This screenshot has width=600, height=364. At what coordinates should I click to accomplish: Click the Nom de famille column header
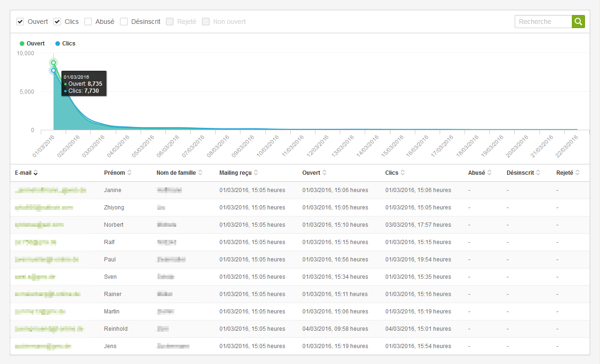[176, 173]
